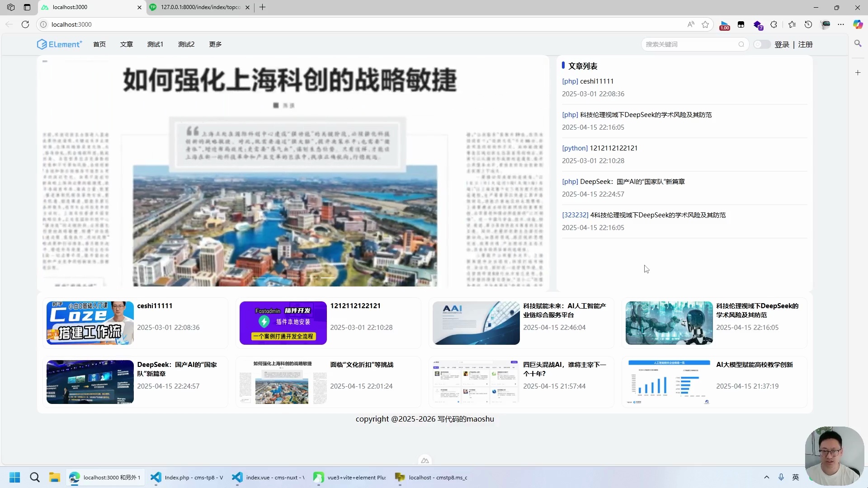Open the [python] 1212112122121 article link
Screen dimensions: 868x488
pyautogui.click(x=599, y=148)
